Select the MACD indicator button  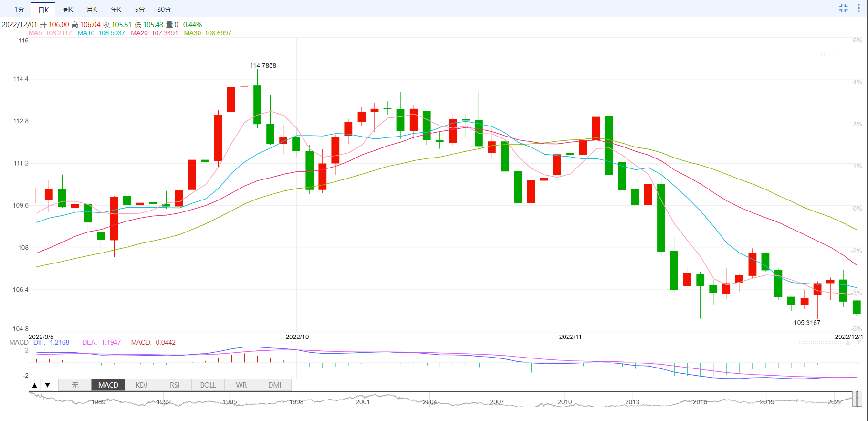(x=108, y=385)
